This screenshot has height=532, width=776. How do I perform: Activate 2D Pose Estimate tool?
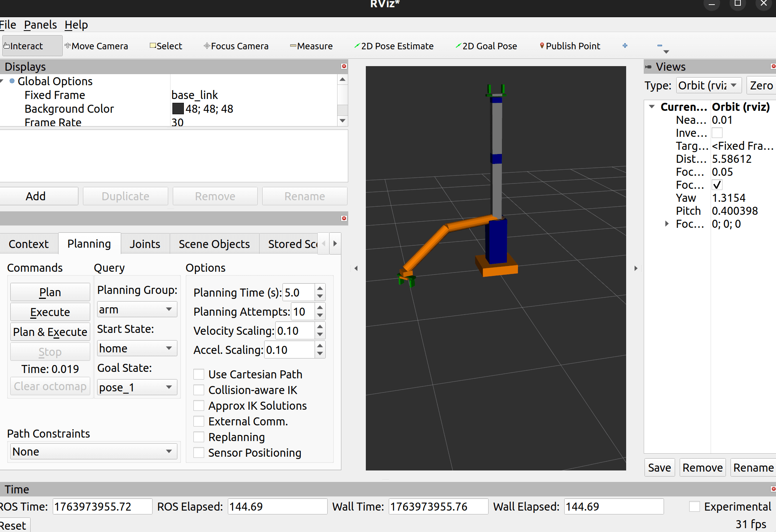393,46
